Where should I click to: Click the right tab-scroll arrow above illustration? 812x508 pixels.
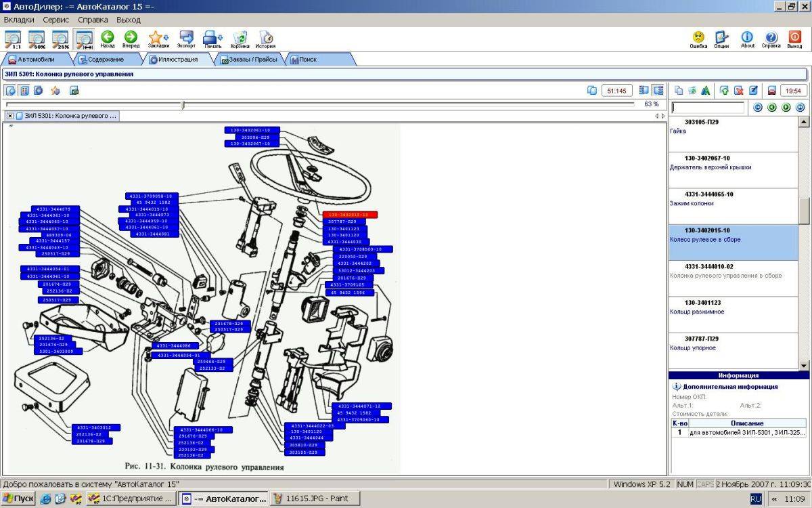pyautogui.click(x=663, y=116)
